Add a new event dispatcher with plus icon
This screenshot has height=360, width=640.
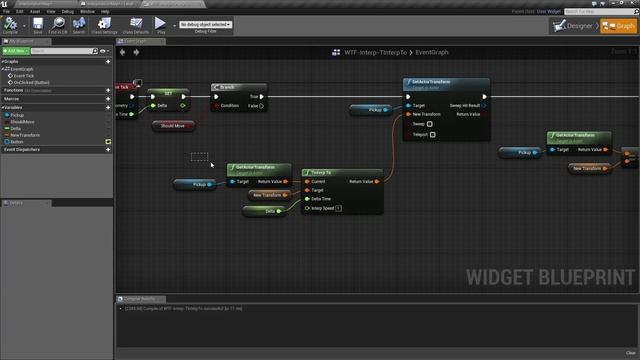(x=108, y=150)
